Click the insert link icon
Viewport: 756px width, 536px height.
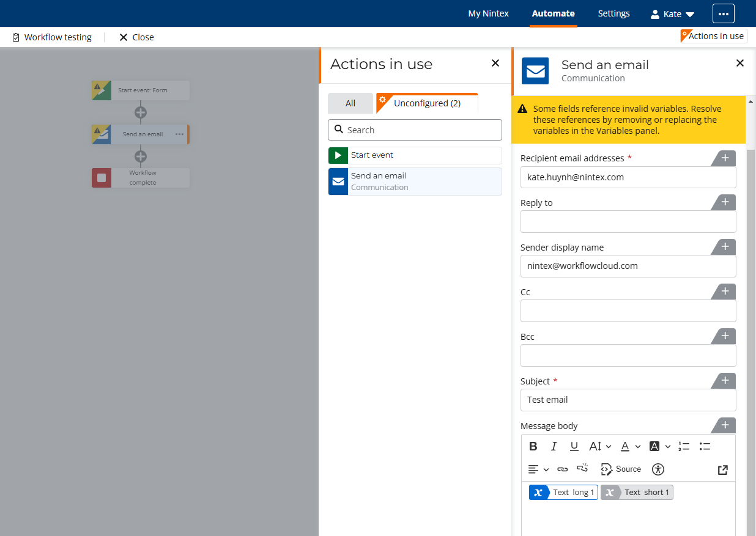[562, 469]
